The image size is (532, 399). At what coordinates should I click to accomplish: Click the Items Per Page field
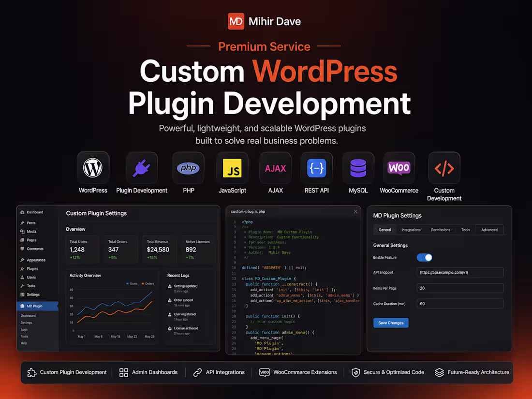click(460, 288)
